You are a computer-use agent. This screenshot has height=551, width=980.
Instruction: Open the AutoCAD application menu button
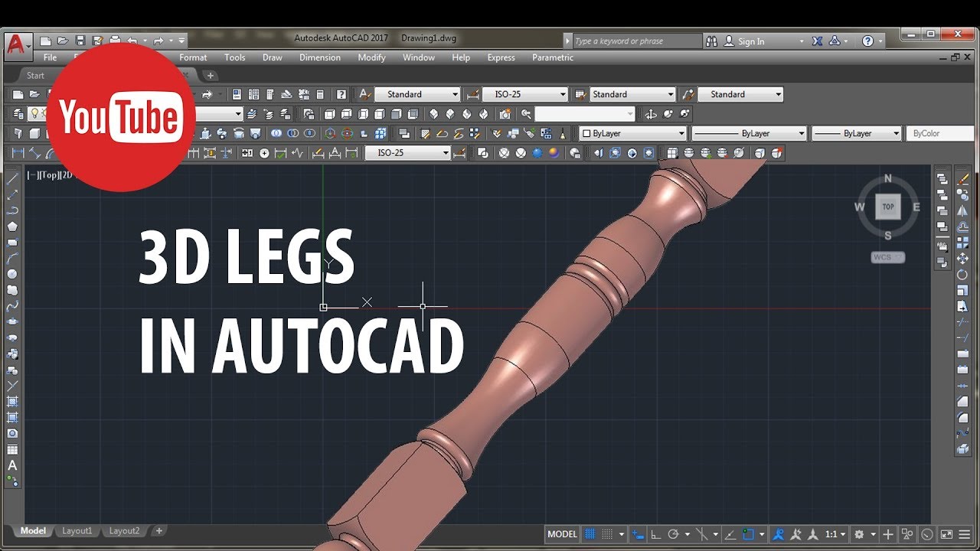(16, 46)
